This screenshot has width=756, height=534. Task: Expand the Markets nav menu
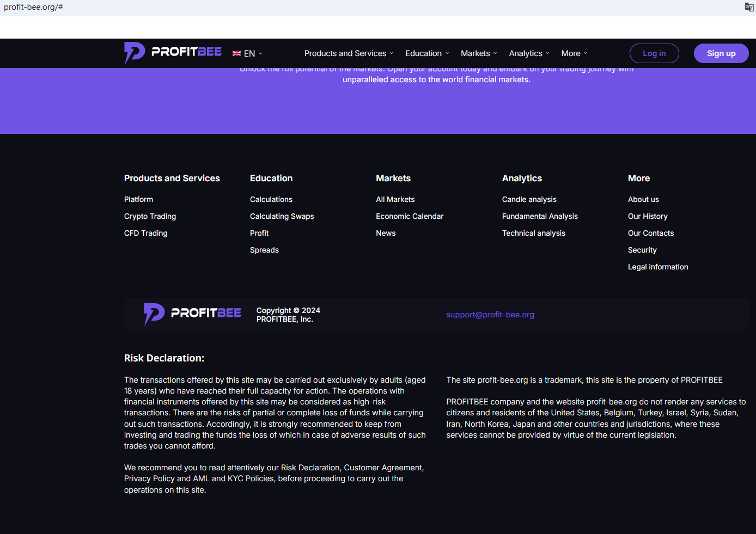[x=479, y=53]
